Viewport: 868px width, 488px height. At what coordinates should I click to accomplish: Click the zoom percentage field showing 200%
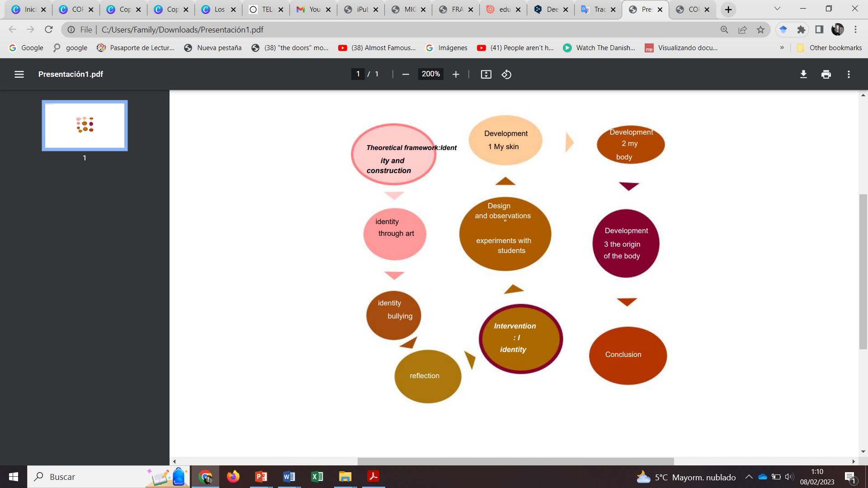pos(430,74)
